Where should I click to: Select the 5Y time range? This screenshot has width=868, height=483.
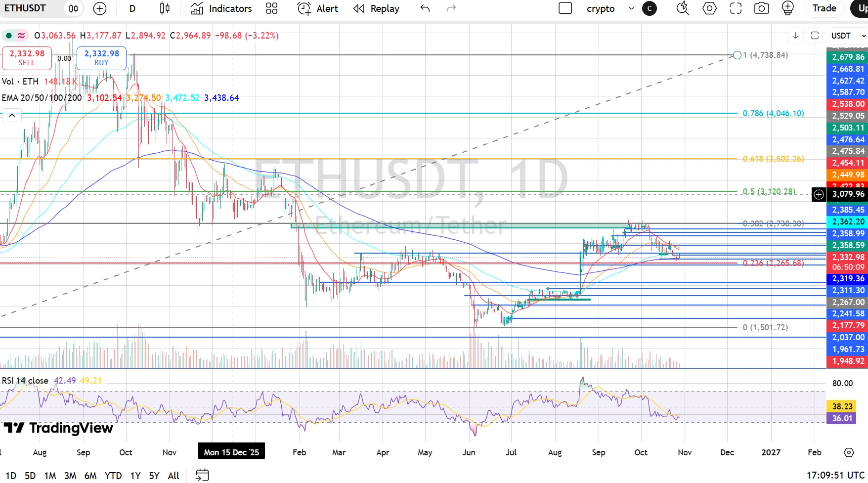(154, 476)
